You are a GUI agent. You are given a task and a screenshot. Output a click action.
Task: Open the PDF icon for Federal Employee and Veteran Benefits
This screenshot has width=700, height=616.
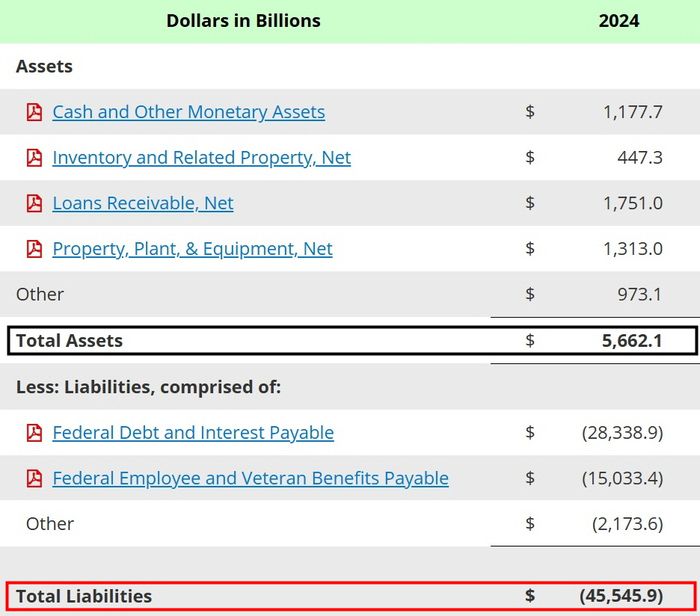click(34, 479)
